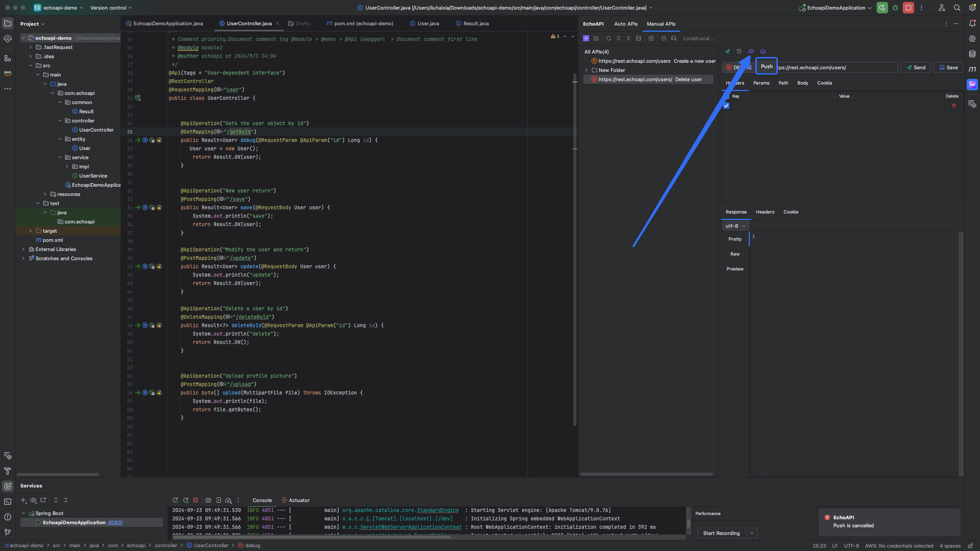Click the Push cloud-upload icon

(751, 51)
